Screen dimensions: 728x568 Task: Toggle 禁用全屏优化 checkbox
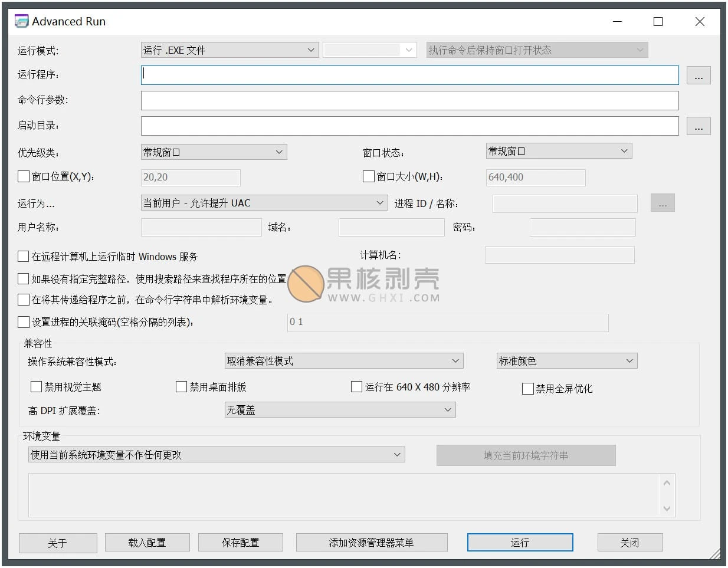point(528,389)
